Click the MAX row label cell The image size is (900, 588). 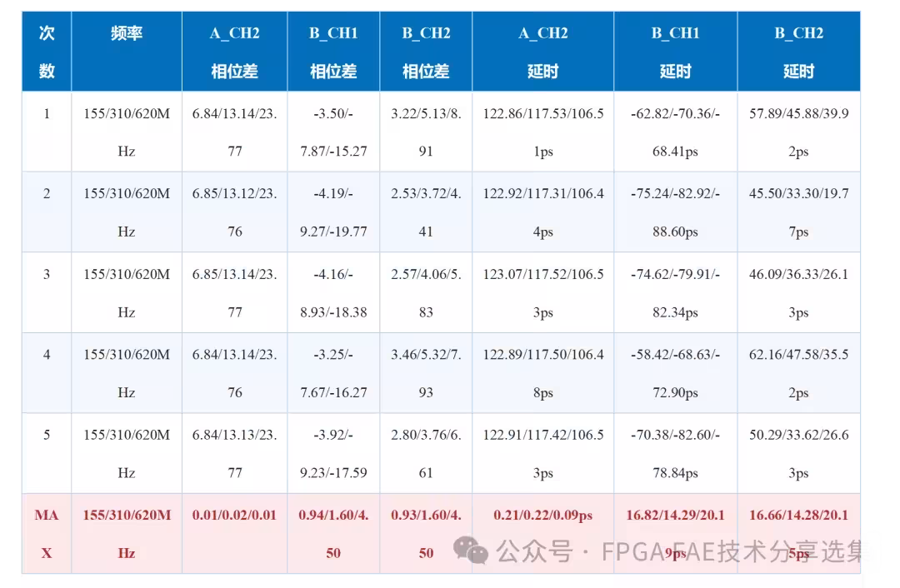coord(47,534)
